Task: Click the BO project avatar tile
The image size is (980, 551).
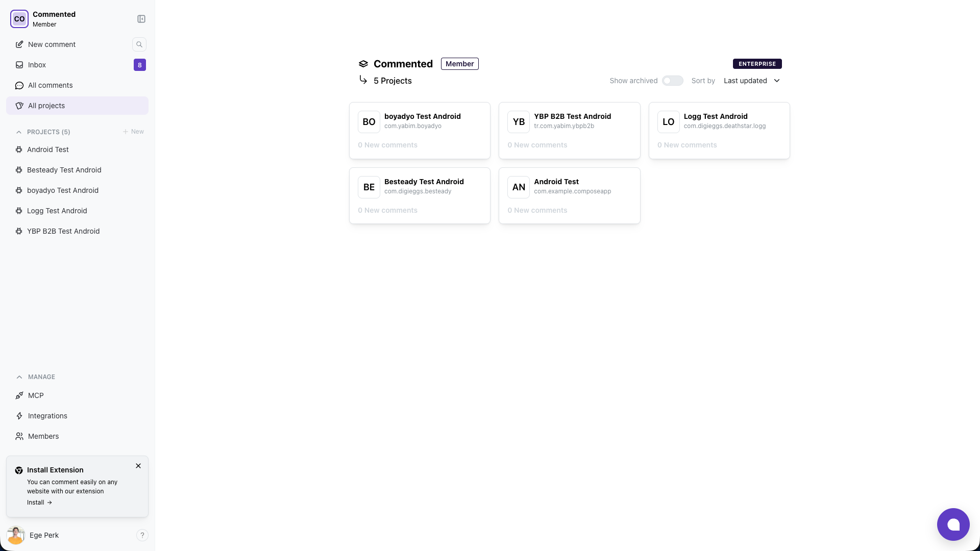Action: [369, 122]
